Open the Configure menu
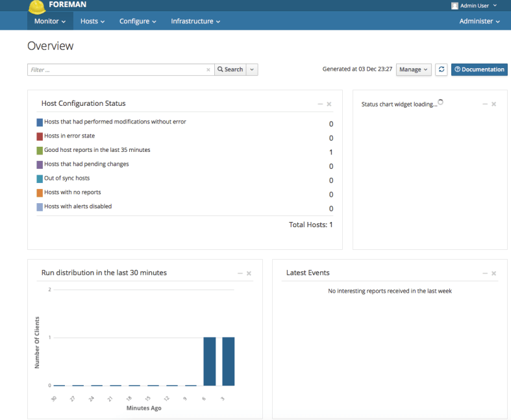The height and width of the screenshot is (420, 511). [x=138, y=21]
